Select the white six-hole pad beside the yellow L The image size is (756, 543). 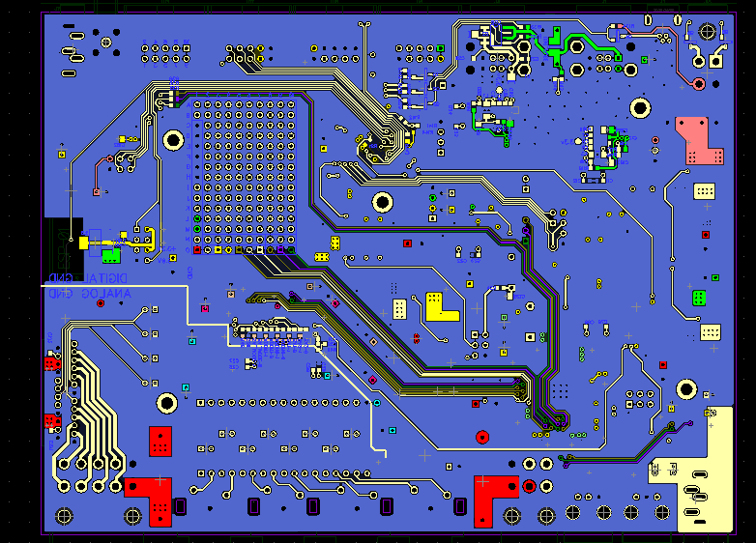pos(399,309)
